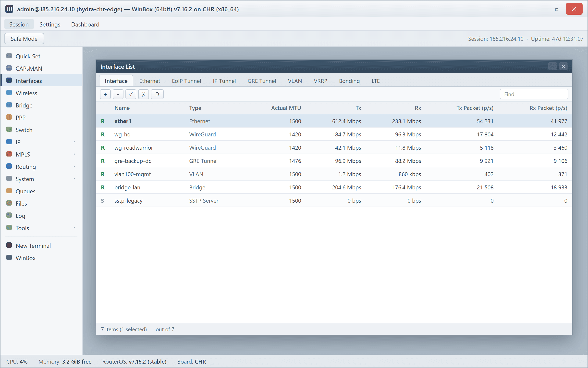Add a new interface with the plus button
Screen dimensions: 588x368
[105, 94]
